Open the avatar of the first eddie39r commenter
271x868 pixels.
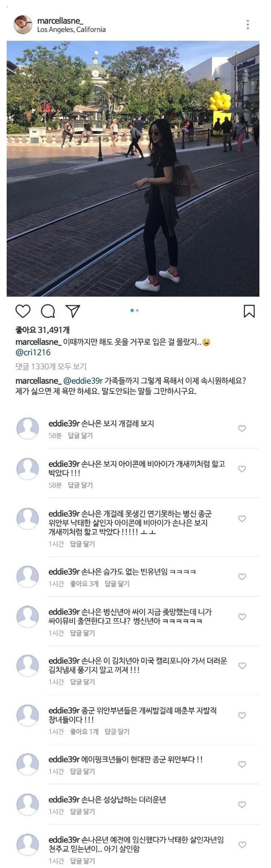pyautogui.click(x=28, y=429)
